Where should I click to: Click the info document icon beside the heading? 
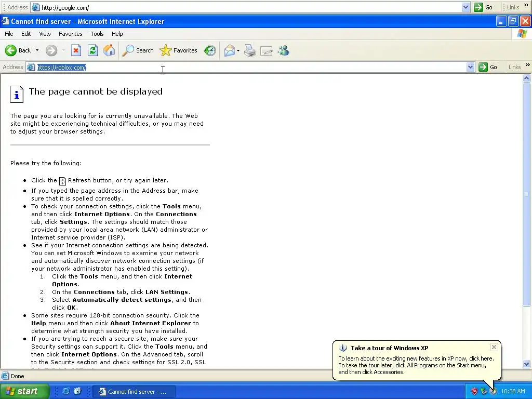click(17, 94)
